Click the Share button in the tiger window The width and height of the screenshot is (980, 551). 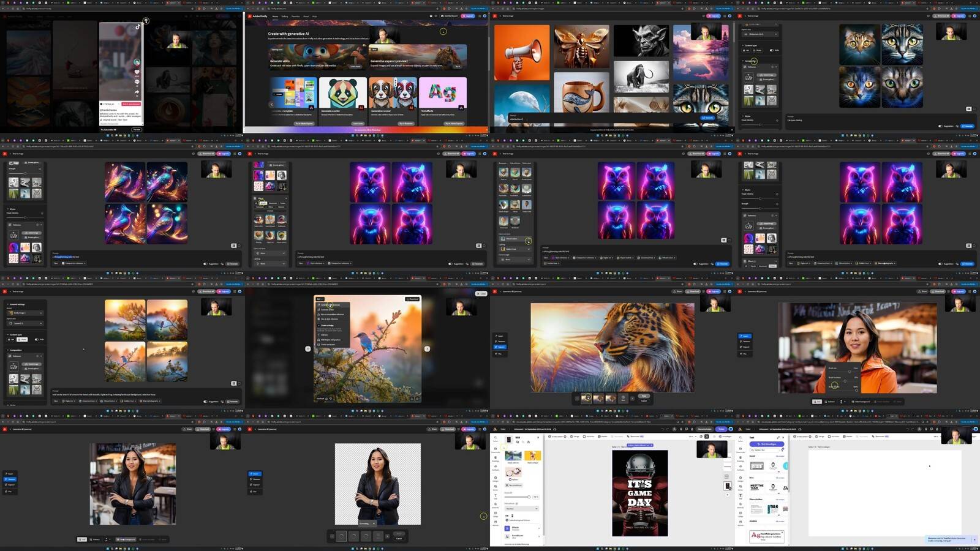pyautogui.click(x=677, y=291)
